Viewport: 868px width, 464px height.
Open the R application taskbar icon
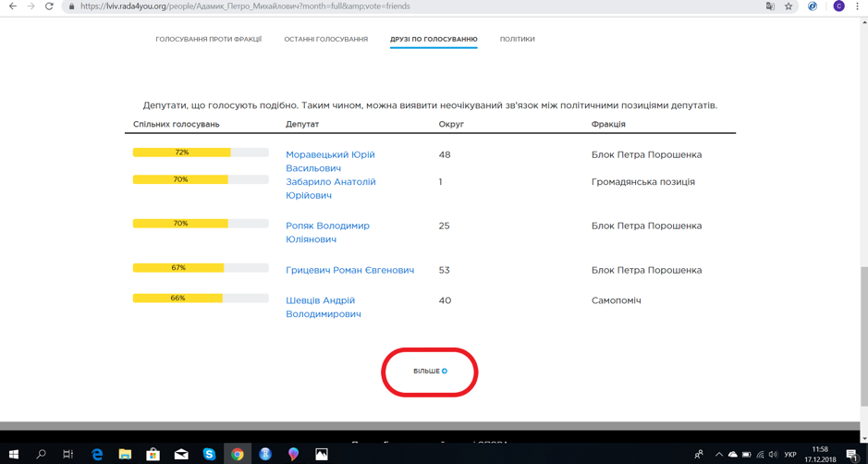click(x=265, y=454)
